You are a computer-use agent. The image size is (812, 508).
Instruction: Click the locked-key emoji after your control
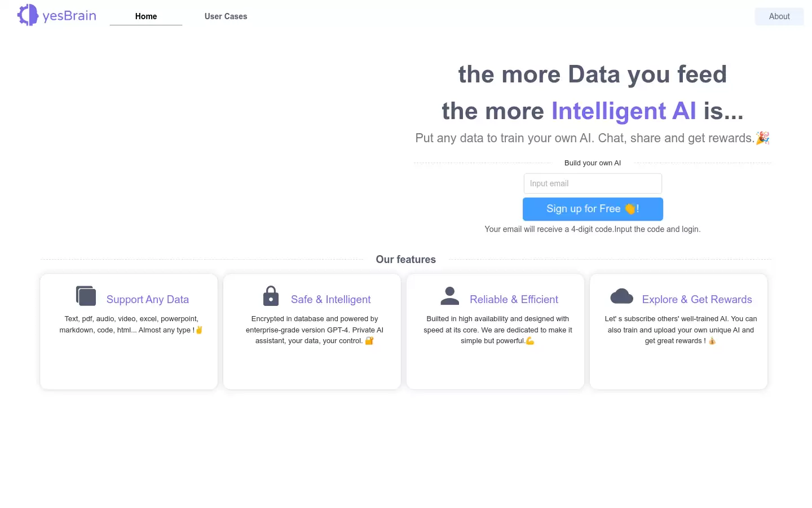[369, 340]
